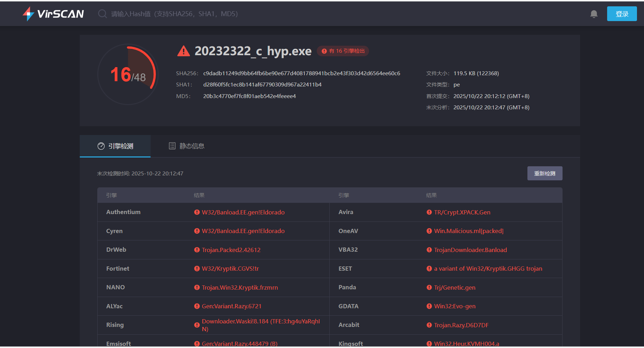This screenshot has width=644, height=348.
Task: Click the Win32/Kryptik.GHGG trojan result text
Action: [x=488, y=269]
